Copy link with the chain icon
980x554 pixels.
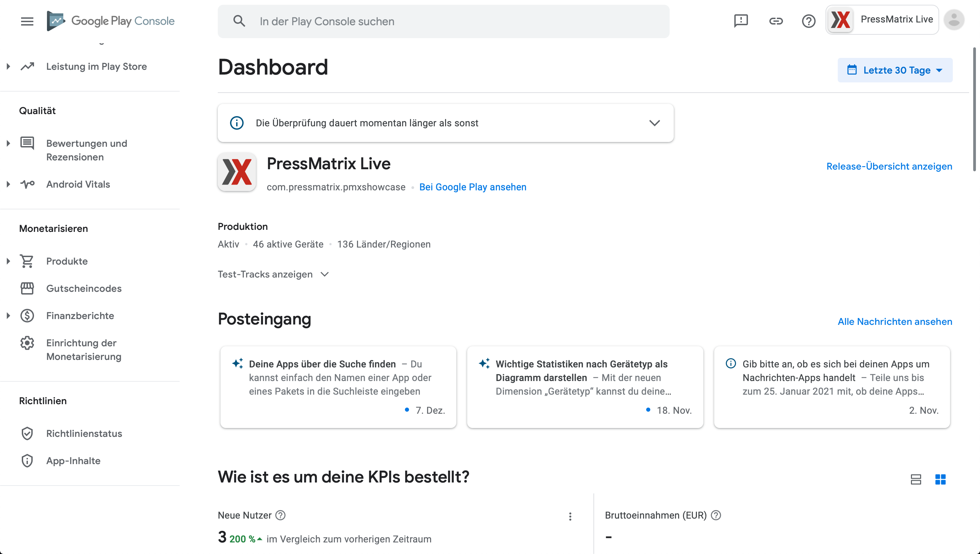tap(776, 21)
